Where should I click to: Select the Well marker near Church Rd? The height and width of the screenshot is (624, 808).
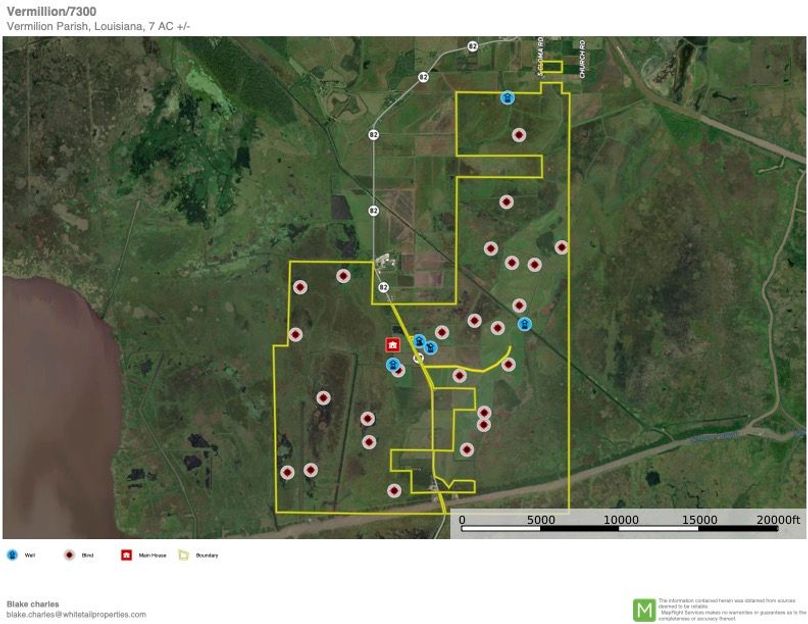point(508,98)
